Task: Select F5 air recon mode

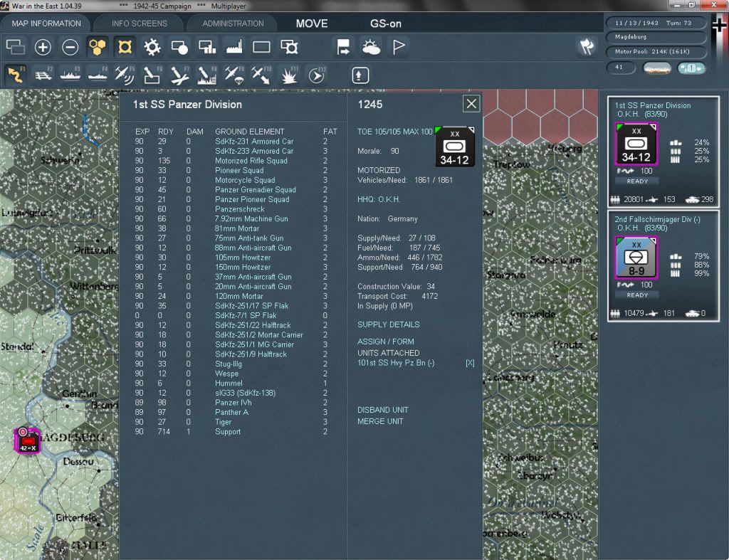Action: tap(125, 75)
